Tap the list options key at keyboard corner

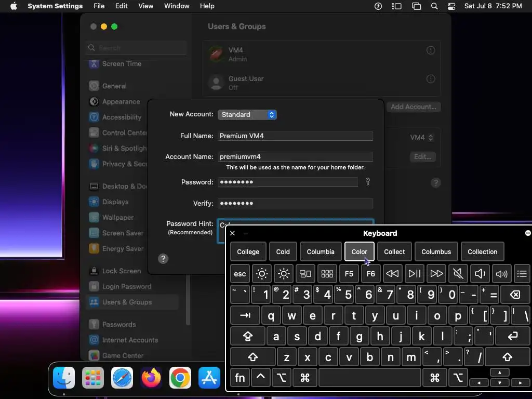tap(522, 273)
